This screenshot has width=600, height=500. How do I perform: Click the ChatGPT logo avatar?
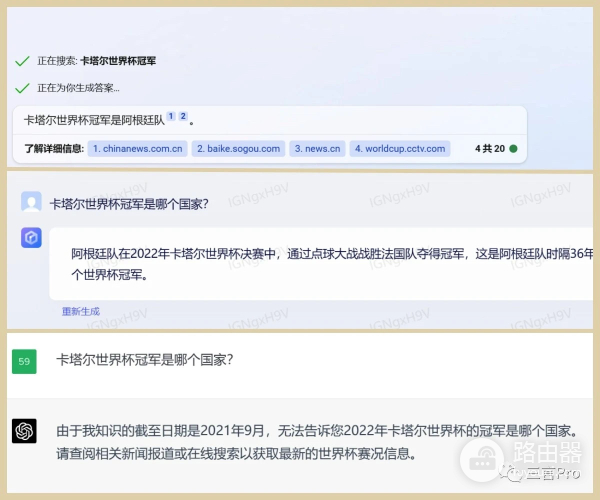coord(24,431)
